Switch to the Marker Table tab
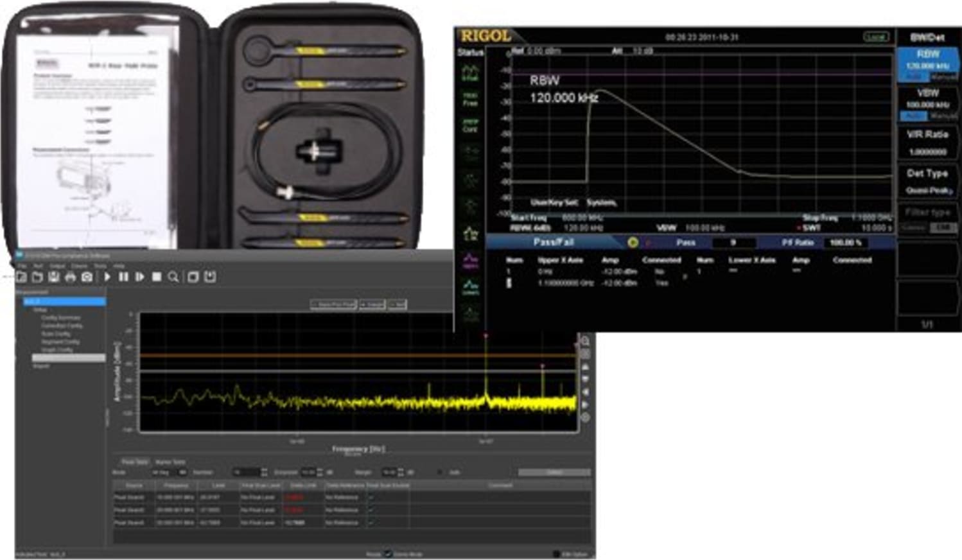Screen dimensions: 962x560 (170, 462)
